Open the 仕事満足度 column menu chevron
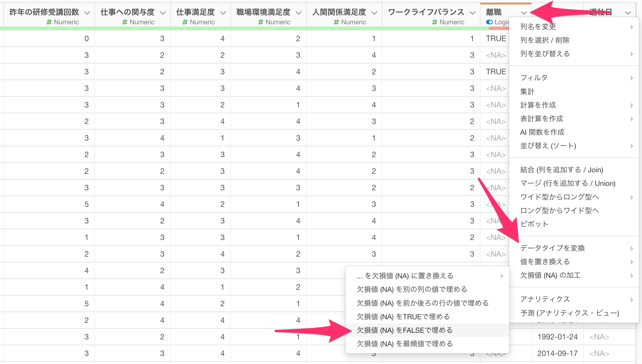Viewport: 642px width, 364px height. (223, 13)
